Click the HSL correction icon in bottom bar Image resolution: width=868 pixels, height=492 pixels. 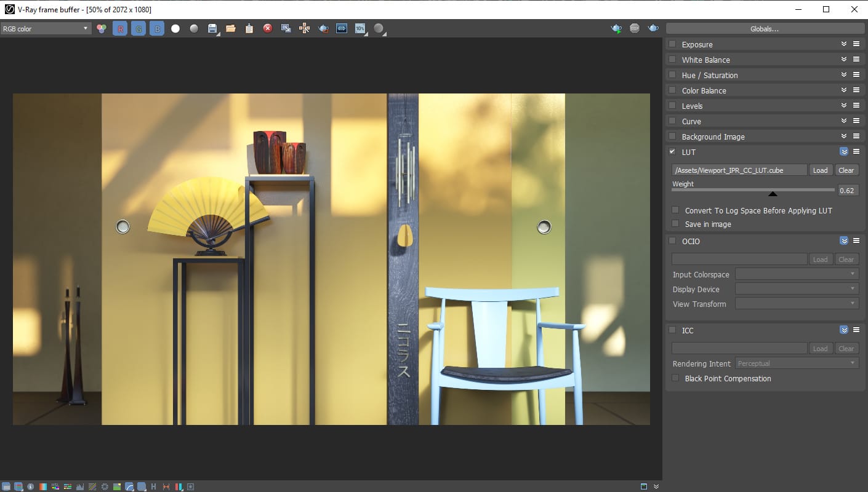[55, 486]
